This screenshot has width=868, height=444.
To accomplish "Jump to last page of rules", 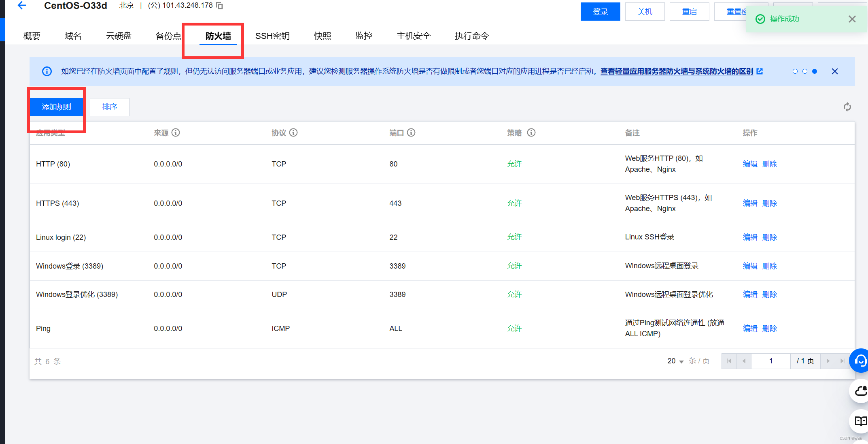I will click(x=842, y=361).
